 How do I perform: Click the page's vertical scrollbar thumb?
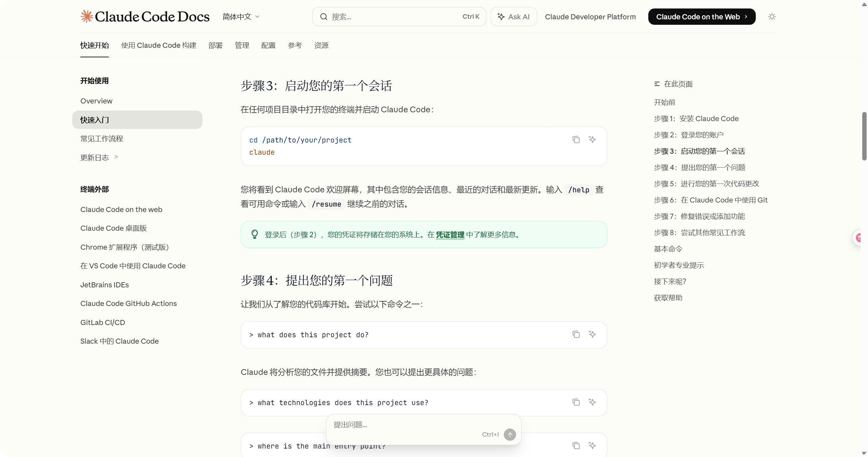[x=864, y=136]
